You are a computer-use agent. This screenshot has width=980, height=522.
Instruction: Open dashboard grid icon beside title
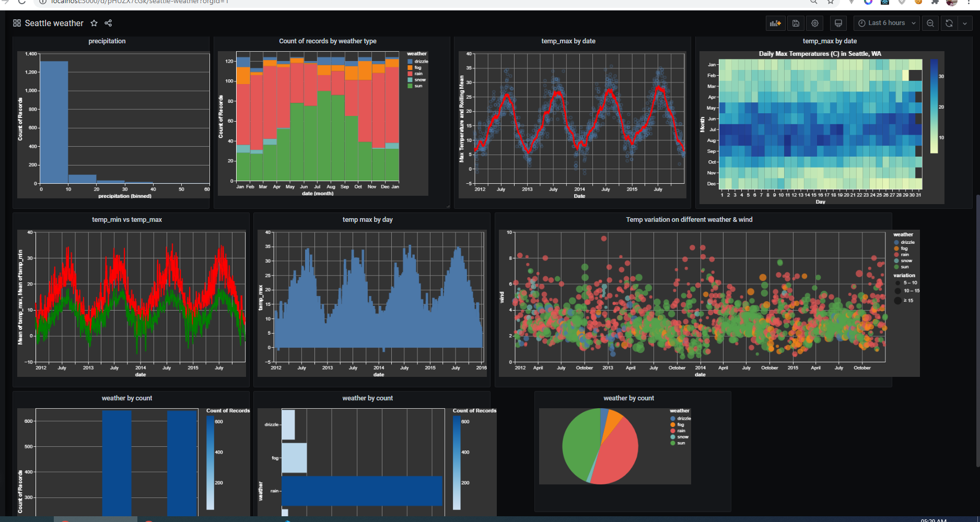[17, 23]
